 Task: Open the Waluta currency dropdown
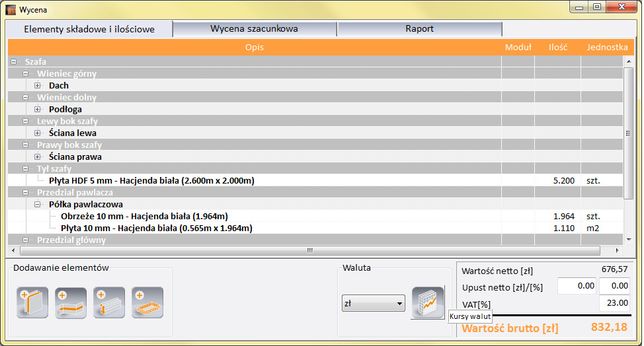click(374, 303)
